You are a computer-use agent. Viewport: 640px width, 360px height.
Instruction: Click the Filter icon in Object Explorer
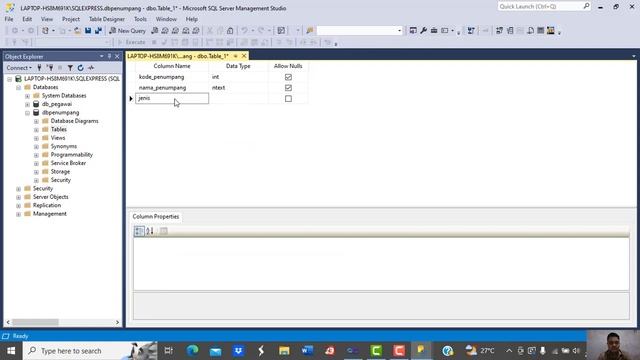[70, 68]
